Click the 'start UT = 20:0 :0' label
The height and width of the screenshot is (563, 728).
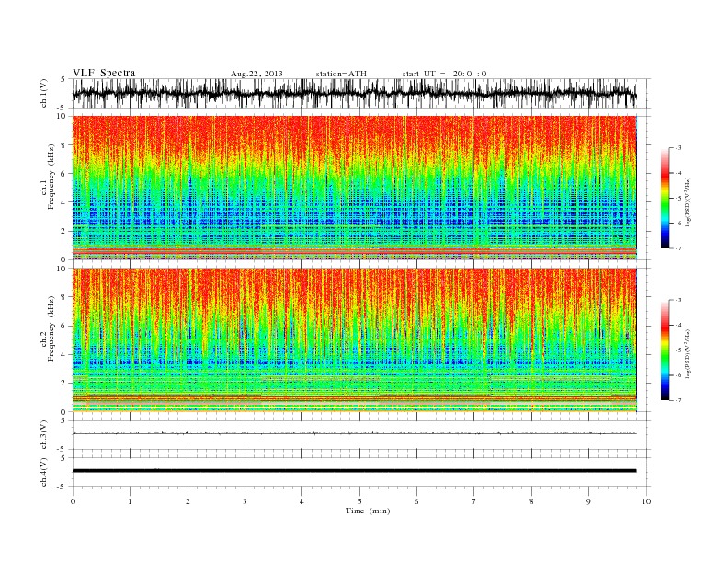click(444, 74)
